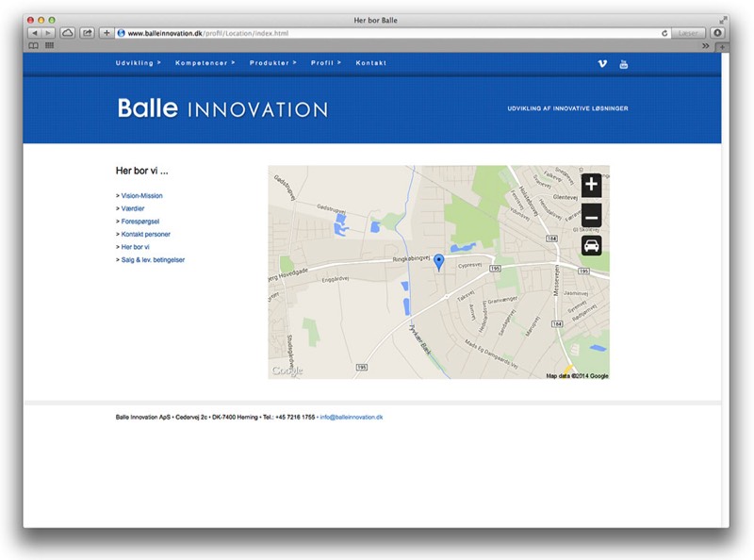Click the site favicon in address bar
Image resolution: width=754 pixels, height=560 pixels.
(x=122, y=33)
